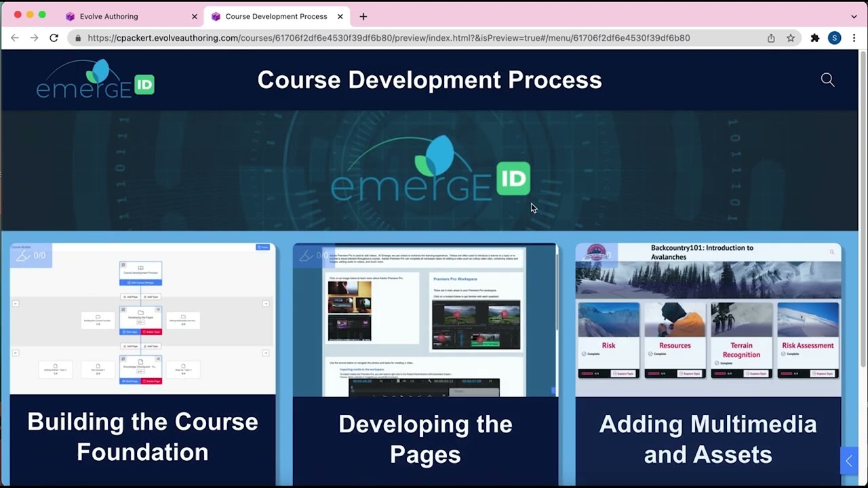
Task: Click the search magnifier icon in course header
Action: 827,80
